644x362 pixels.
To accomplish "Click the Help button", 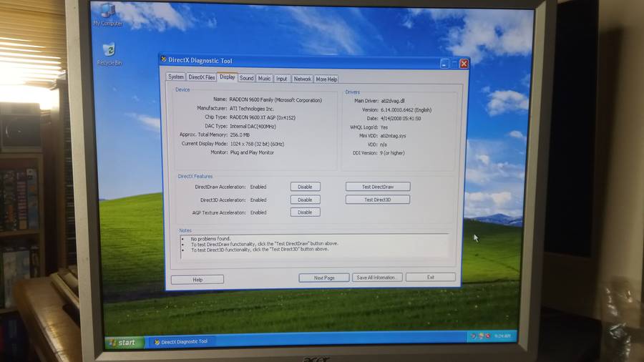I will click(197, 280).
